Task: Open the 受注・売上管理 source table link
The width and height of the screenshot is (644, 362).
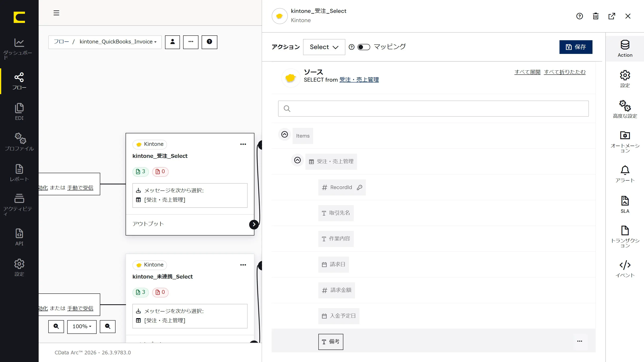Action: pyautogui.click(x=359, y=80)
